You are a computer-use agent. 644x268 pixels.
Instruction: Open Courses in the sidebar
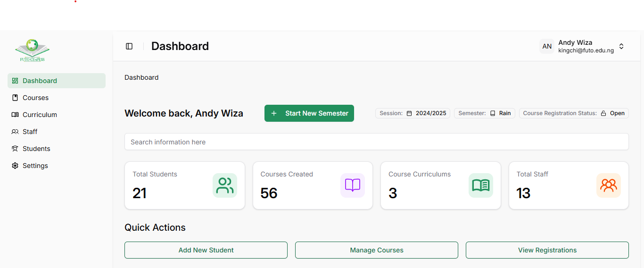[x=36, y=98]
